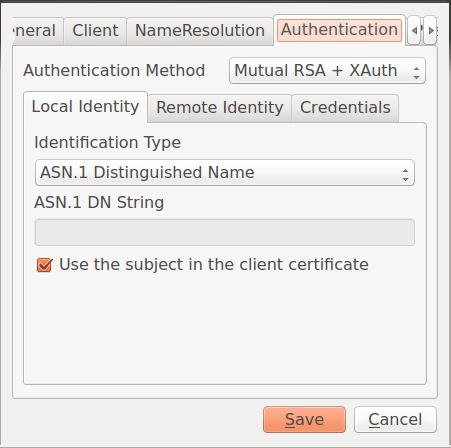This screenshot has width=451, height=448.
Task: Show the Credentials sub-tab
Action: [x=345, y=108]
